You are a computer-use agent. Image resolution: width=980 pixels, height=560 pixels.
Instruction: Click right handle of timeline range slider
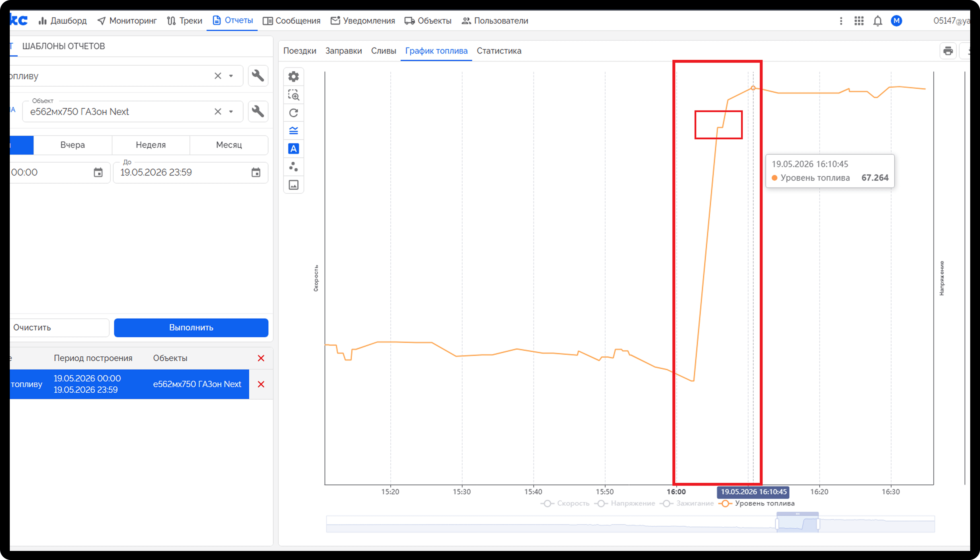click(818, 524)
